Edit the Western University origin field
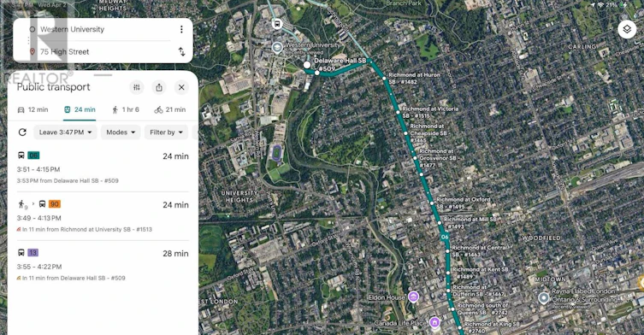Screen dimensions: 644x335 tap(101, 29)
